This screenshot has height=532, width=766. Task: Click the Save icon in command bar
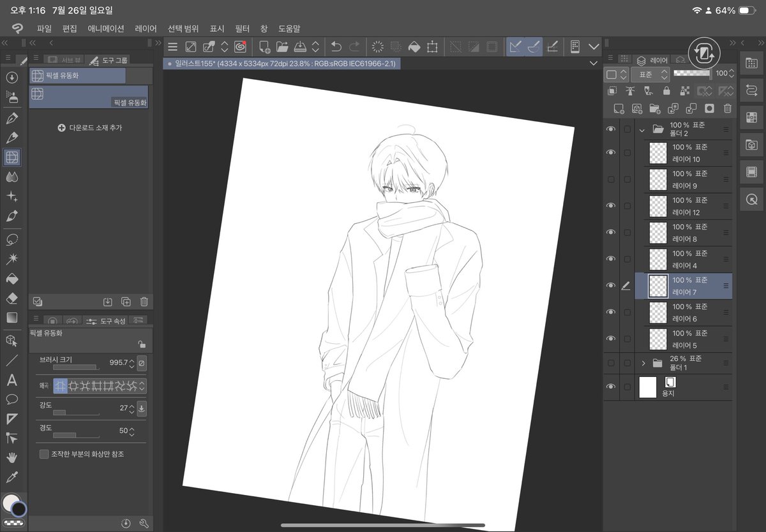pyautogui.click(x=300, y=47)
